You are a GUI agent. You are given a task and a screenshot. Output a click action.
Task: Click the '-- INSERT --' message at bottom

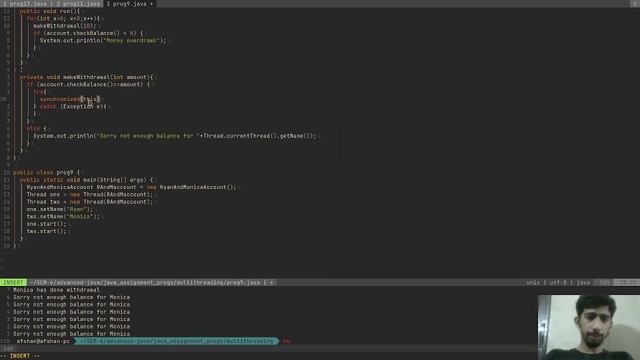20,356
